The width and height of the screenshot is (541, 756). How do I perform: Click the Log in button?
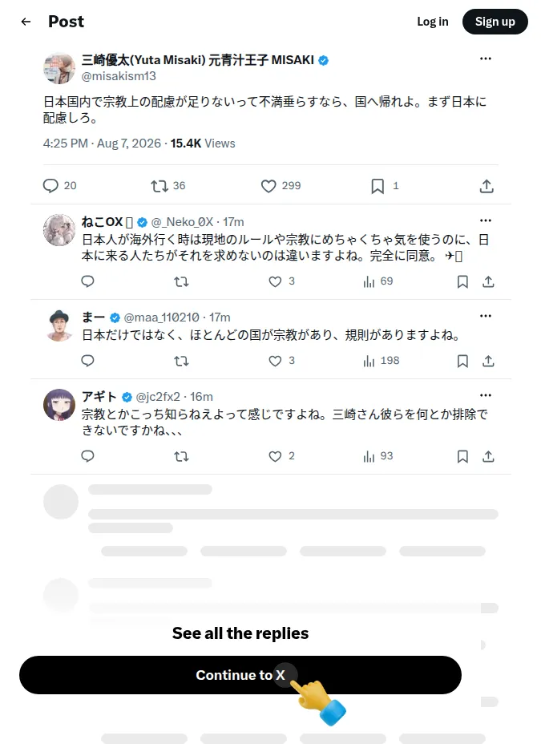pyautogui.click(x=433, y=22)
